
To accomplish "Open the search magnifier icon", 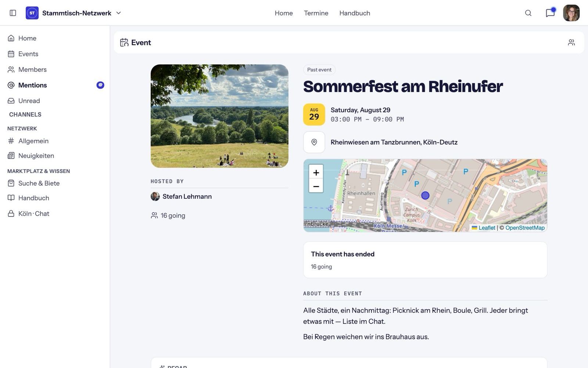I will click(x=528, y=13).
